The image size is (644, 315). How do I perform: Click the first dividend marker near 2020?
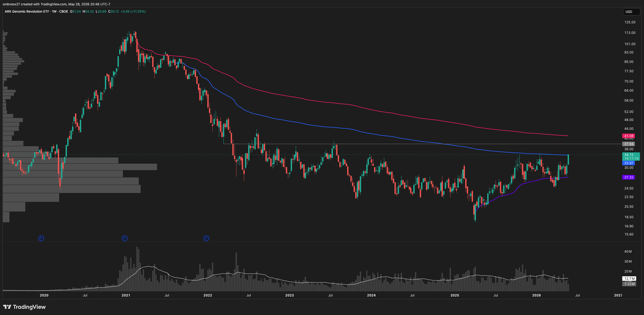click(42, 237)
